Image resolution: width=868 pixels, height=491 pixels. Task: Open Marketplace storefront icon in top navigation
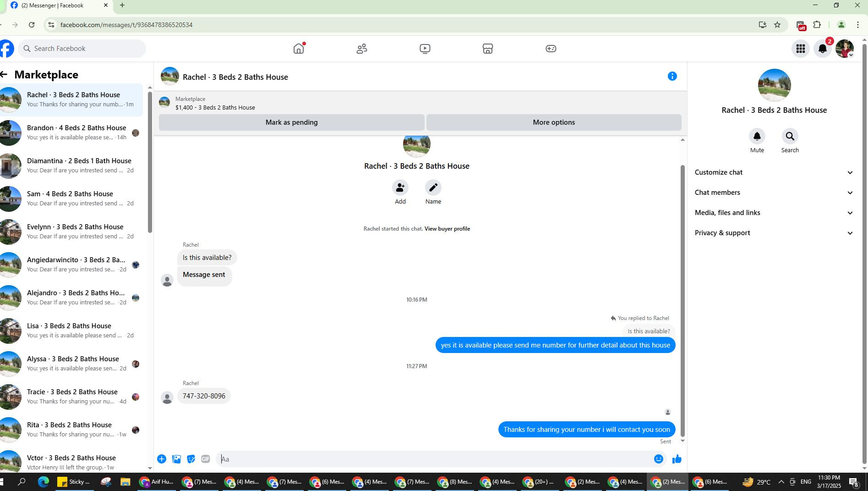coord(488,49)
